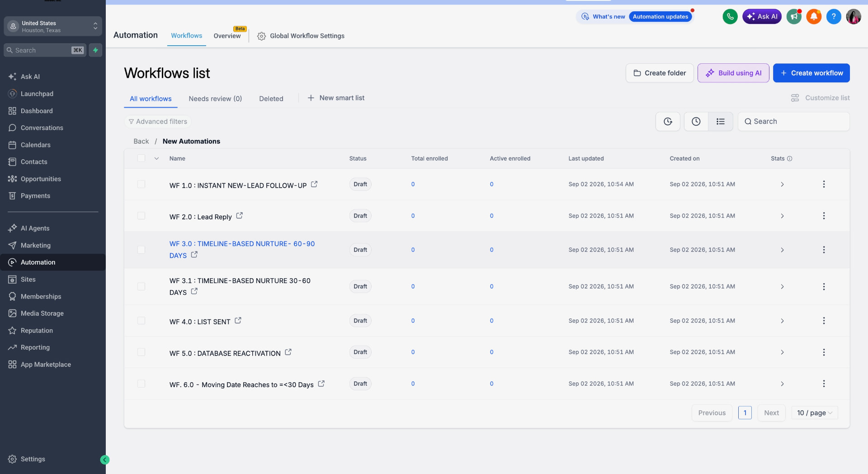Collapse the sidebar with the green arrow
Viewport: 868px width, 474px height.
coord(105,460)
